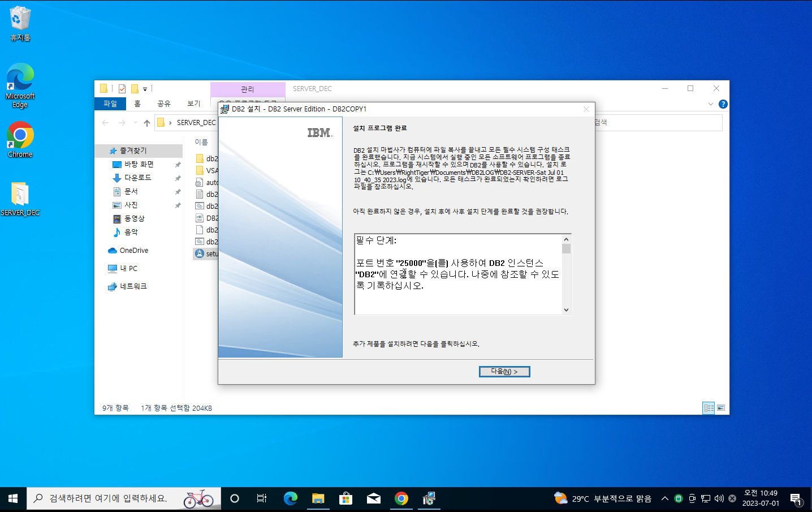Open Customize Quick Access Toolbar dropdown
Image resolution: width=812 pixels, height=512 pixels.
point(145,89)
